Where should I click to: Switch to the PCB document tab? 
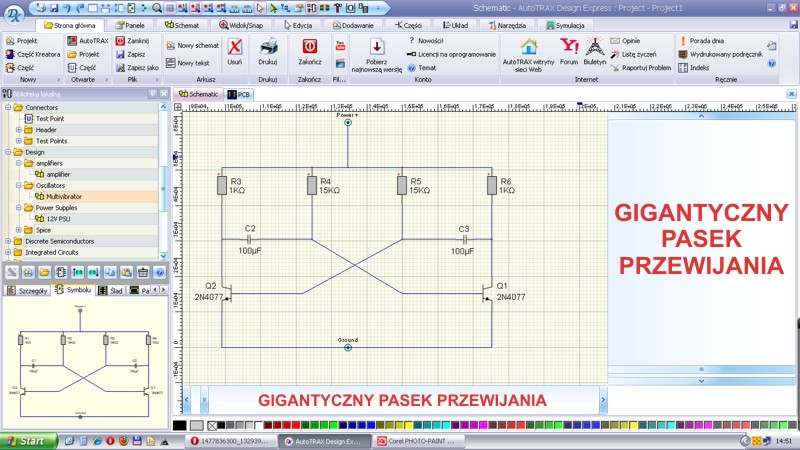click(x=239, y=94)
